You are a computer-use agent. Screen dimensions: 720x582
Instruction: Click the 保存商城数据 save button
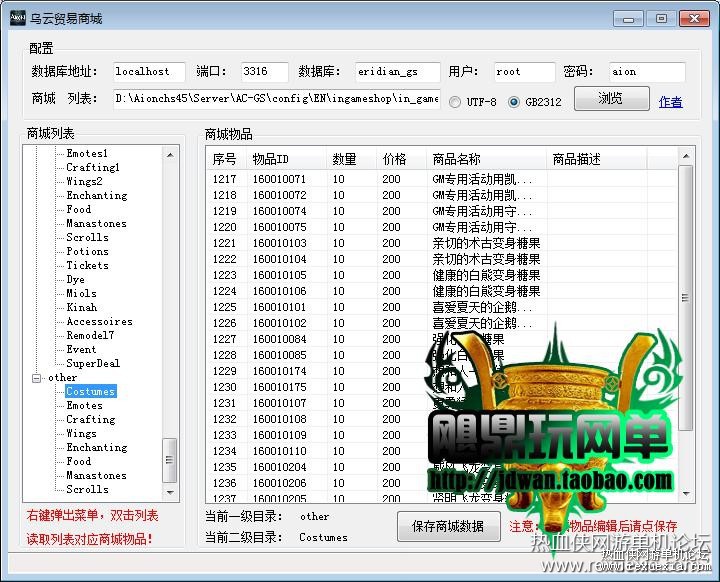click(x=449, y=526)
